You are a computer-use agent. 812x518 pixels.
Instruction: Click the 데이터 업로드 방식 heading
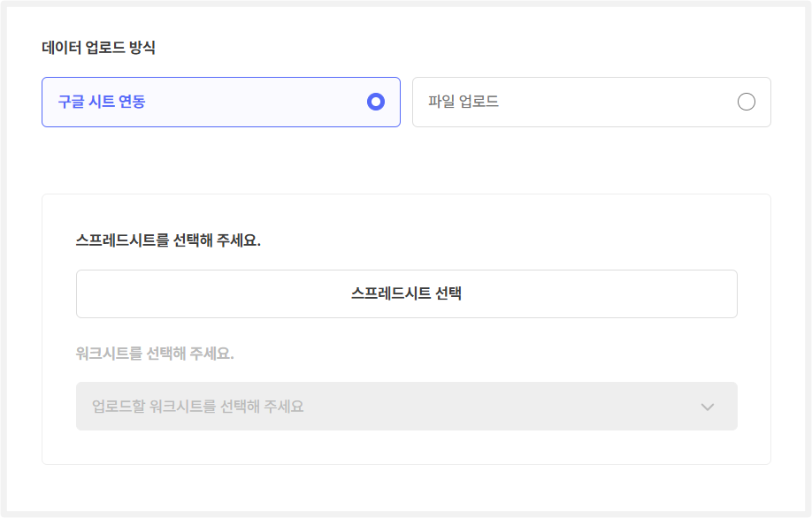pyautogui.click(x=99, y=48)
